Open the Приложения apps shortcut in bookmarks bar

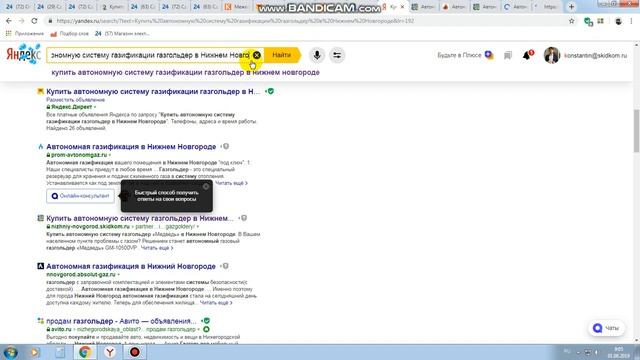click(x=24, y=34)
